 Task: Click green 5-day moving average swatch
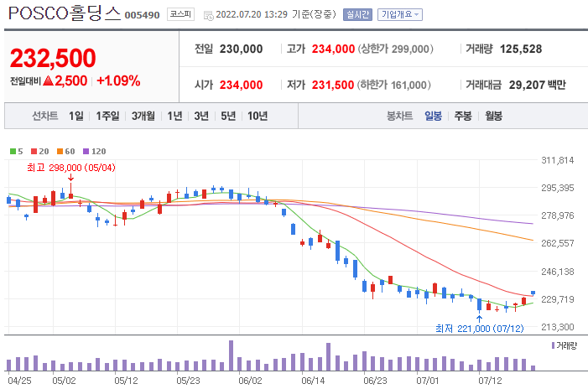[x=13, y=152]
